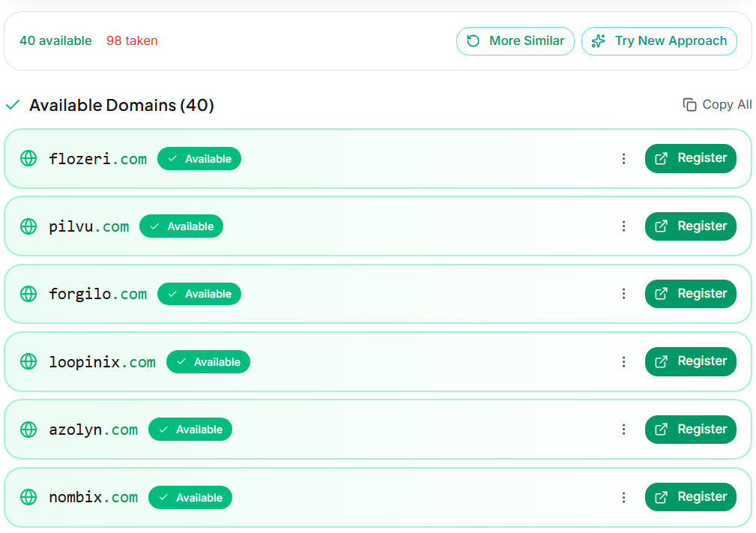
Task: Select the azolyn.com domain name text
Action: tap(94, 430)
